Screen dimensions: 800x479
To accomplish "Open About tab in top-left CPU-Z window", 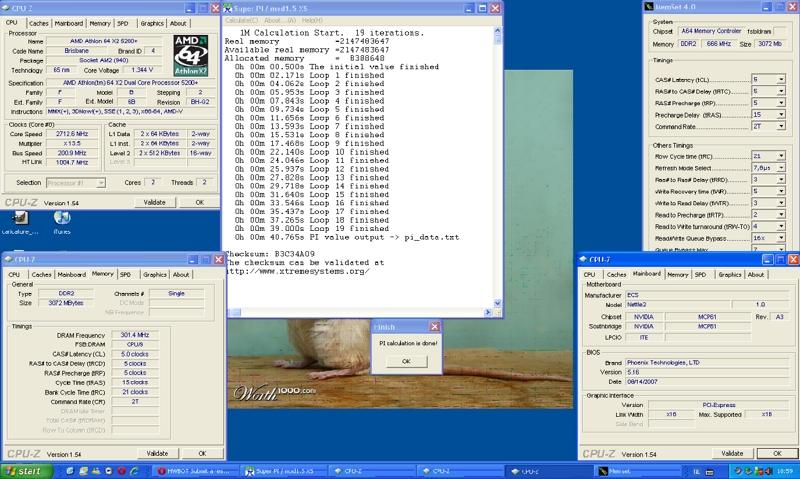I will tap(178, 23).
